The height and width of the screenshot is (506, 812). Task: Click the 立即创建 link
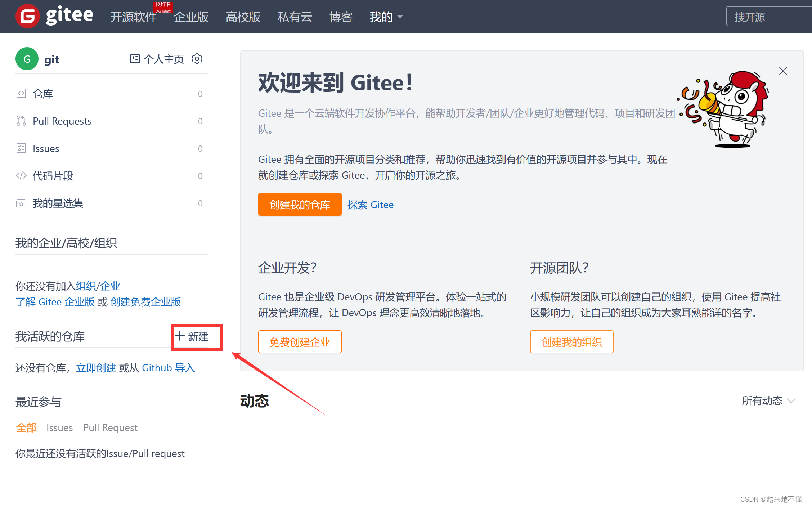tap(96, 368)
